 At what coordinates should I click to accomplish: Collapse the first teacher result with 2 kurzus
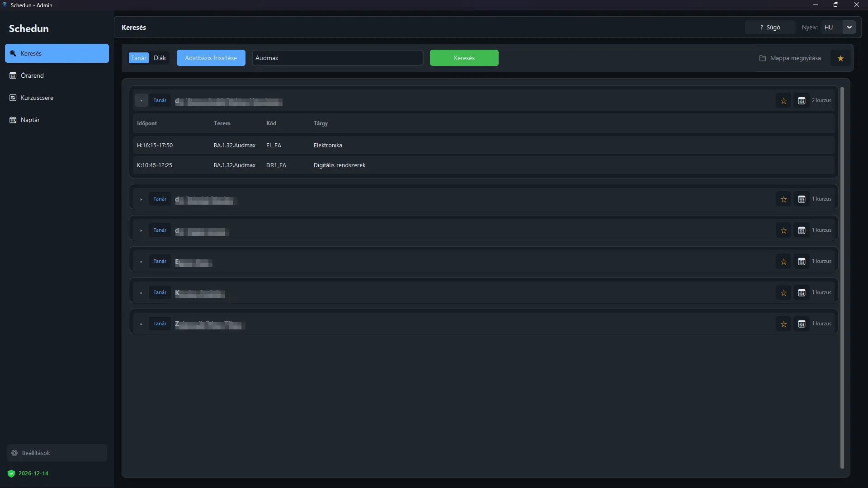point(142,100)
